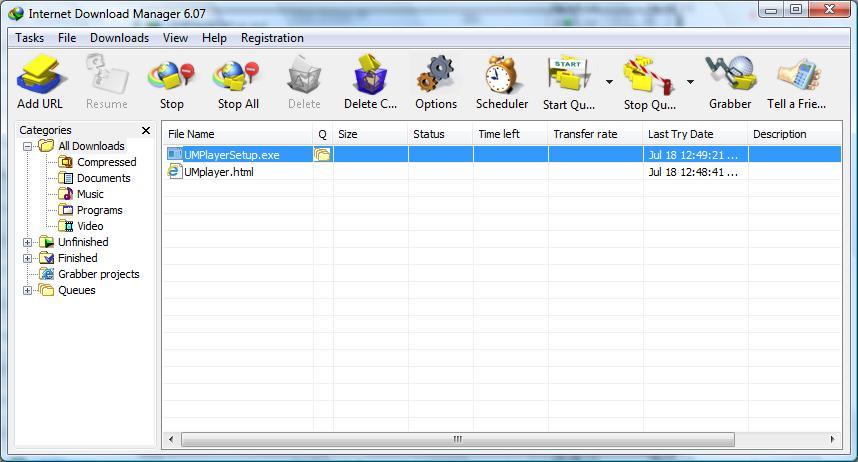Viewport: 858px width, 462px height.
Task: Open the Stop Queue dropdown arrow
Action: 690,83
